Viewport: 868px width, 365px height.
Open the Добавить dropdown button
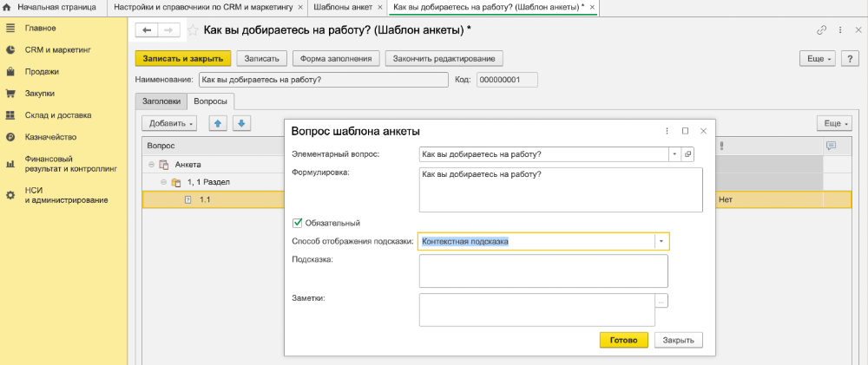click(x=169, y=123)
